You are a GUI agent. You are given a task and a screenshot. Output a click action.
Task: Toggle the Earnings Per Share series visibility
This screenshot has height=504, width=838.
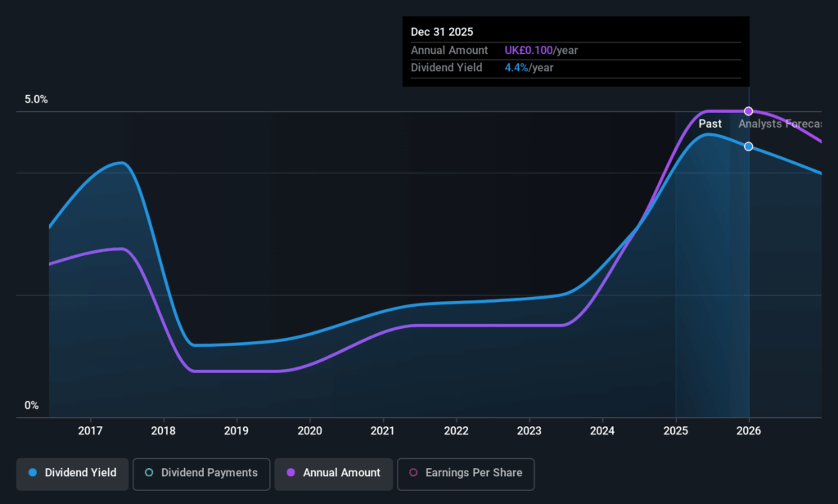coord(466,474)
